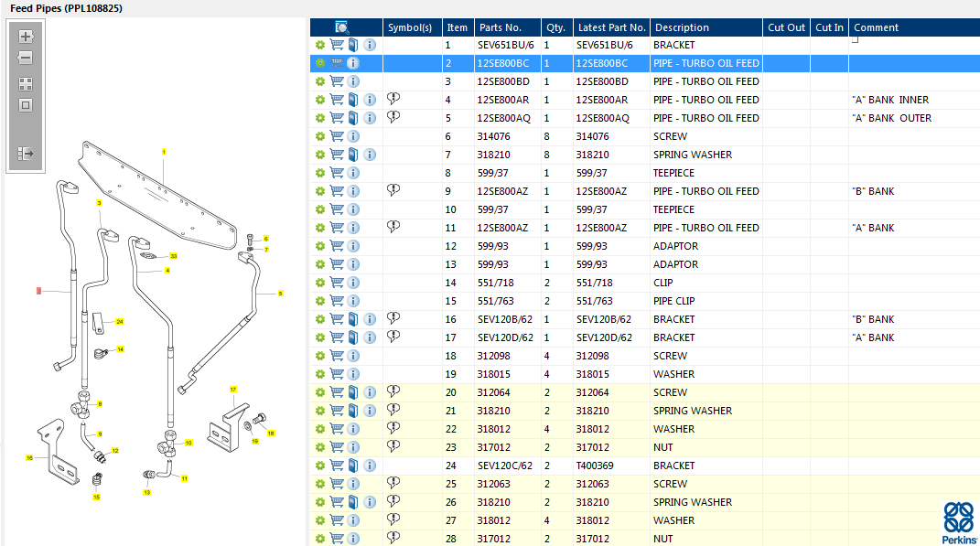This screenshot has height=546, width=980.
Task: Open info for item 6 screw
Action: tap(353, 136)
